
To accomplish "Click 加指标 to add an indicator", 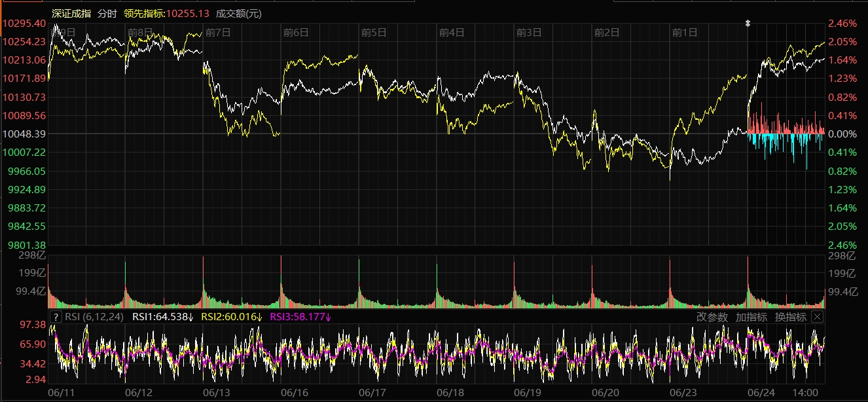I will pos(751,317).
